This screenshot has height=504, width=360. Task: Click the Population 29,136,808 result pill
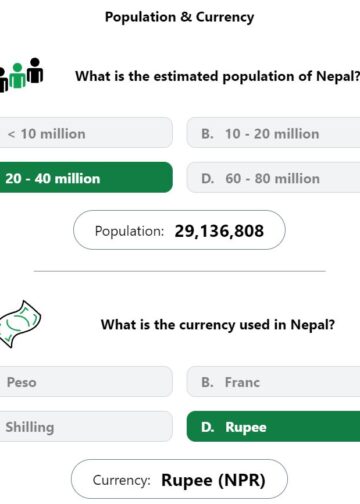pyautogui.click(x=179, y=230)
